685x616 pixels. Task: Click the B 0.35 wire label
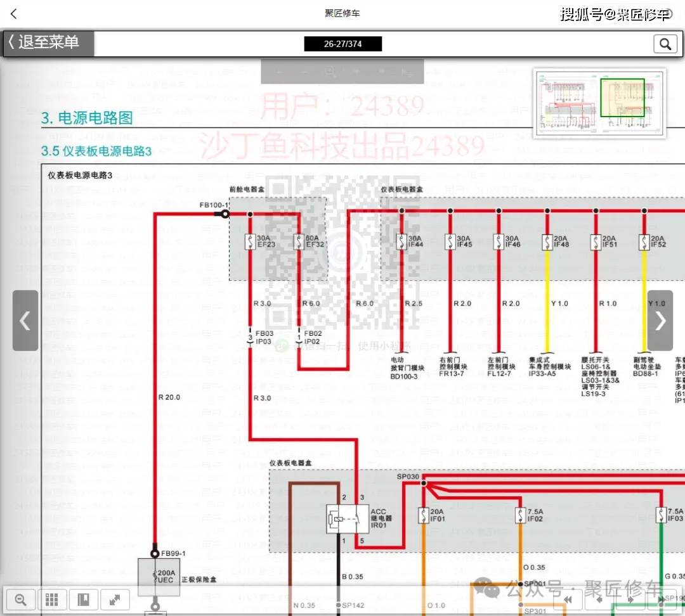click(353, 577)
